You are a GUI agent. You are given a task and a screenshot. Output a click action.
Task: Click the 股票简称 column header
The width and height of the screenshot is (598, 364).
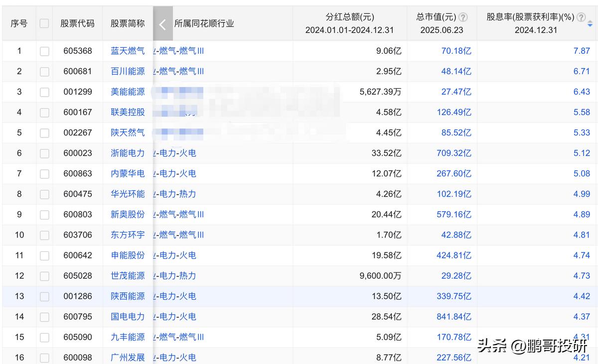(x=127, y=23)
